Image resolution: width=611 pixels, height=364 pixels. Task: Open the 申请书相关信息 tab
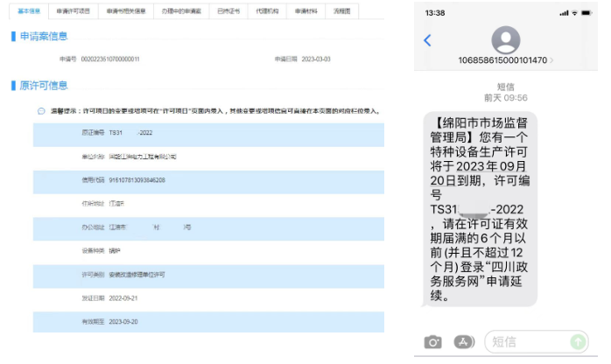click(x=126, y=10)
